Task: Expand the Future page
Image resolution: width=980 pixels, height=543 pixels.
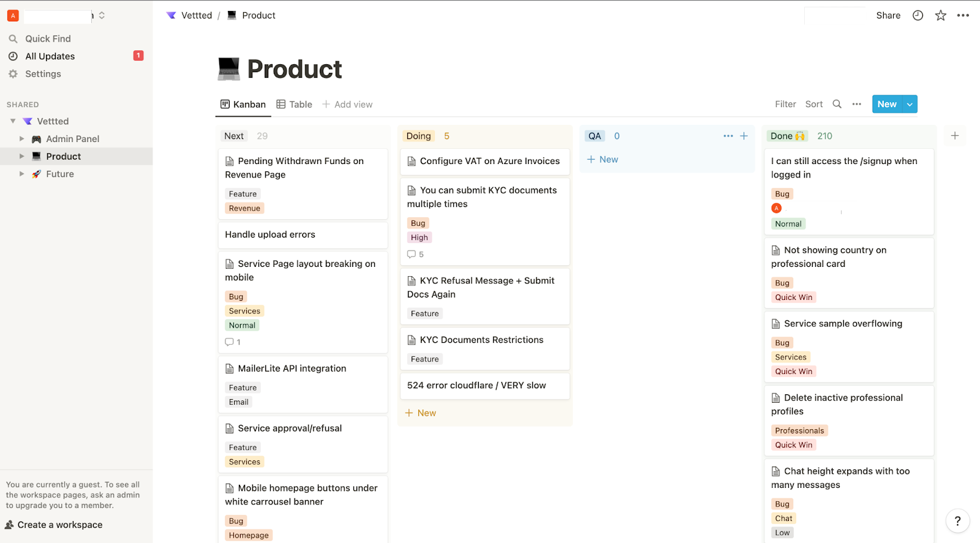Action: pos(22,174)
